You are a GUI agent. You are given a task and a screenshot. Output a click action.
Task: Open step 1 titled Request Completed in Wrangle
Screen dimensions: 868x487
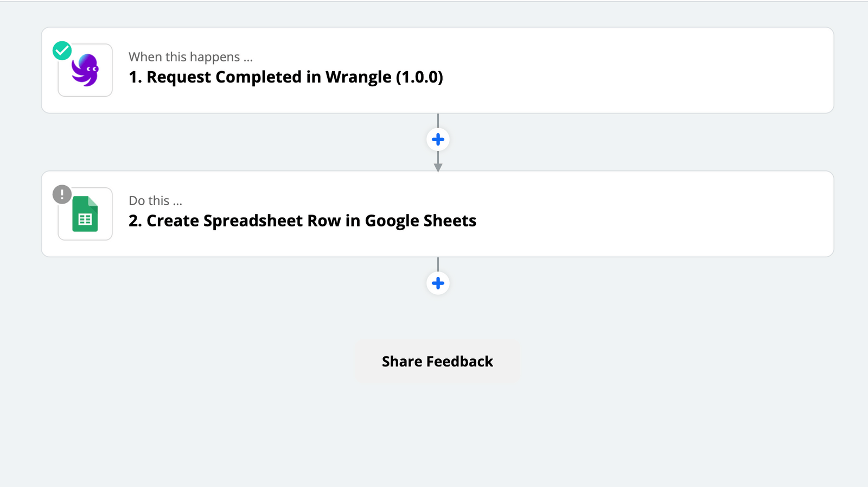coord(286,77)
